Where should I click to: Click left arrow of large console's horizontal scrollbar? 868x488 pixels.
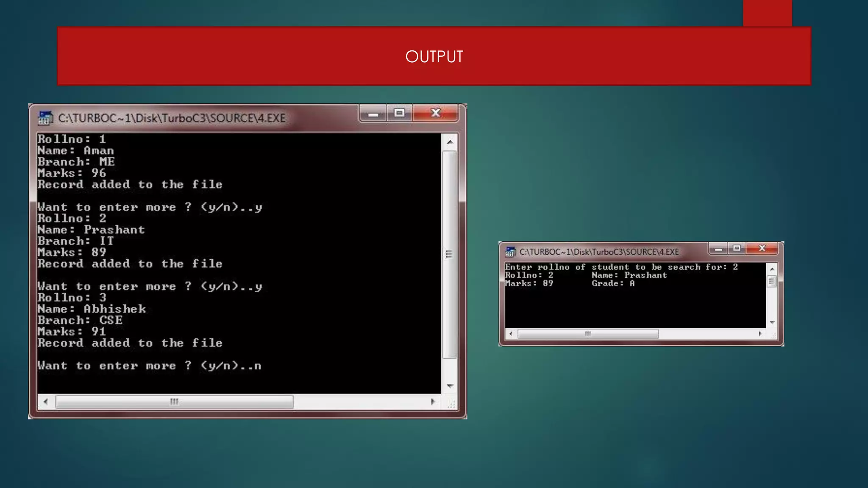tap(46, 402)
